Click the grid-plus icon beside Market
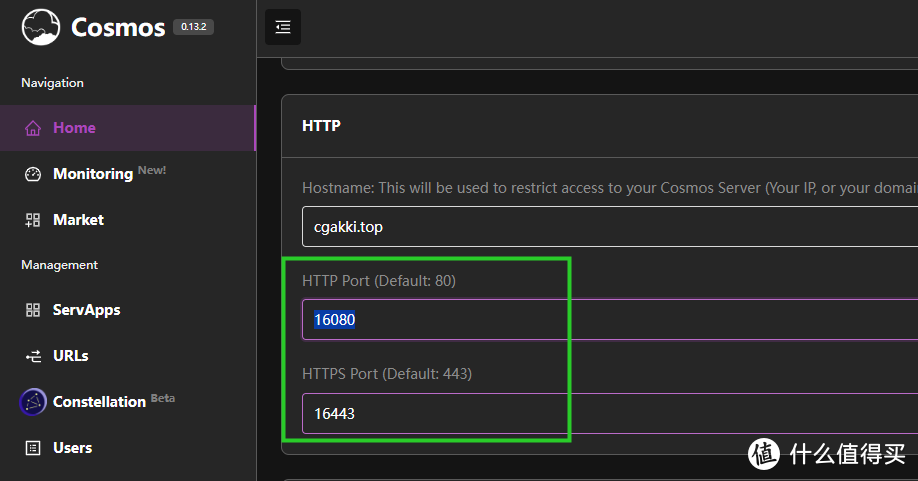 33,220
